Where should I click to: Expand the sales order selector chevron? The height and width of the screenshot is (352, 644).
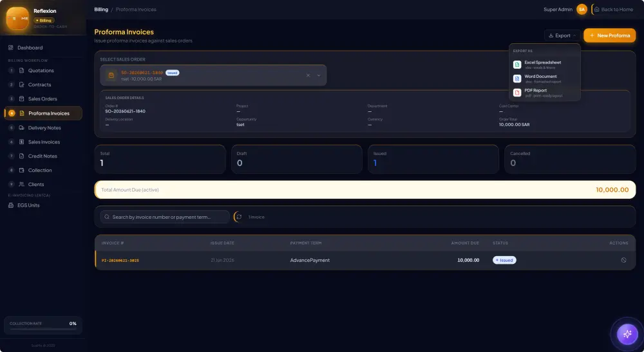click(319, 75)
